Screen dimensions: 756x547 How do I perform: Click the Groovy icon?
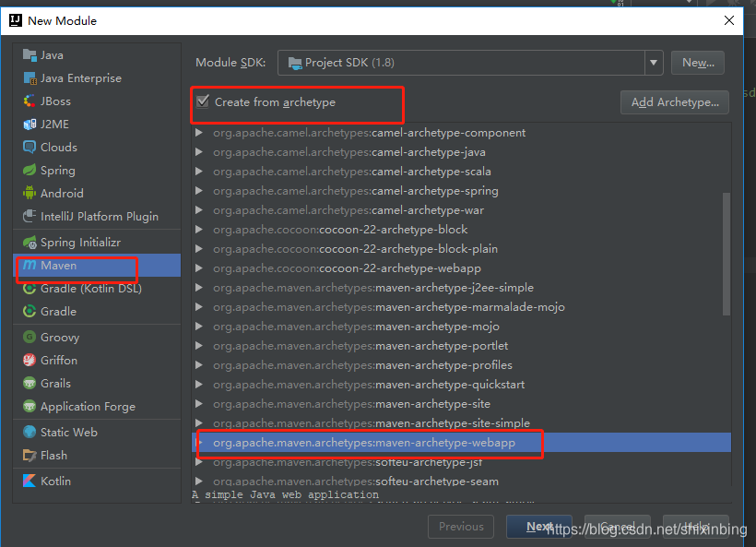pos(30,338)
